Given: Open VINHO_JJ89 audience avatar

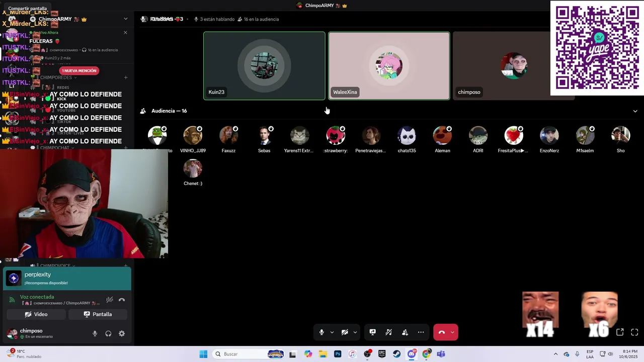Looking at the screenshot, I should tap(193, 135).
